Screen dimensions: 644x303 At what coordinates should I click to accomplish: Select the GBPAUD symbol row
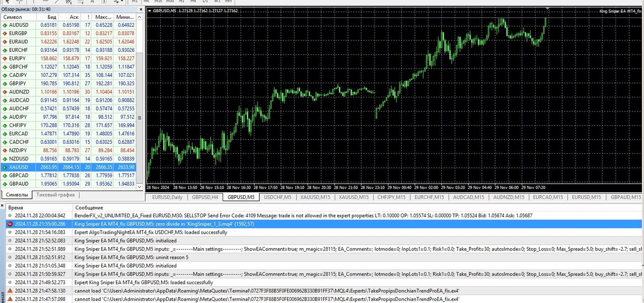(68, 184)
